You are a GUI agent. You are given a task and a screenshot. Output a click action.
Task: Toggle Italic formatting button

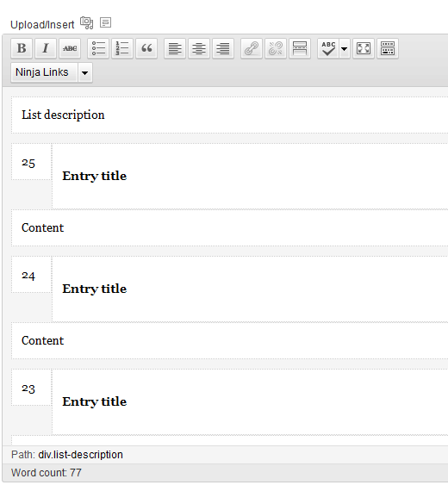coord(46,48)
